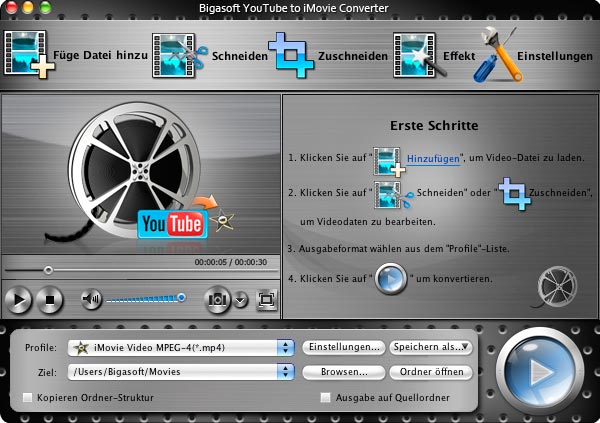Image resolution: width=600 pixels, height=423 pixels.
Task: Open the Schneiden scissors tool icon
Action: point(179,56)
